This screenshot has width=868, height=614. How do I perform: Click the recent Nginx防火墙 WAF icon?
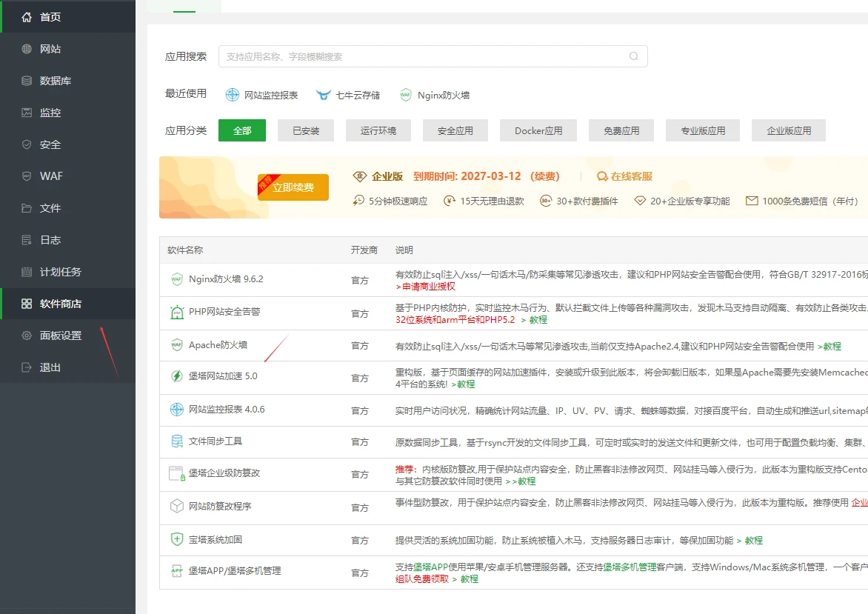point(406,95)
